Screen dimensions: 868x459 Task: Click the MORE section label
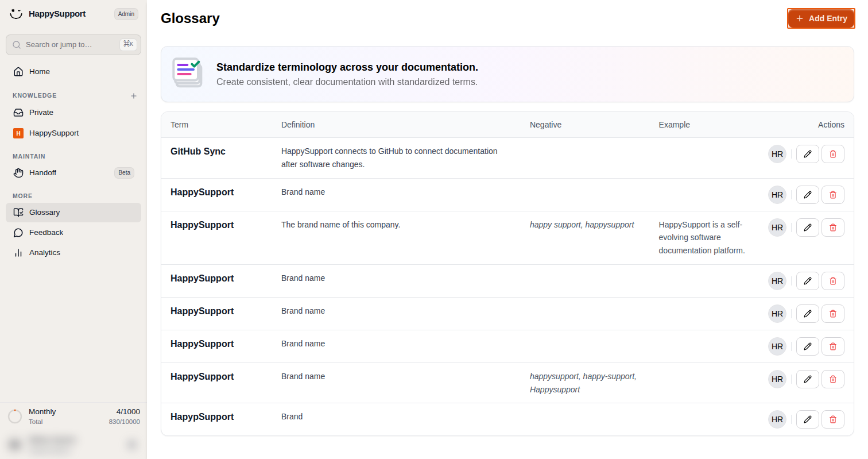[x=22, y=196]
